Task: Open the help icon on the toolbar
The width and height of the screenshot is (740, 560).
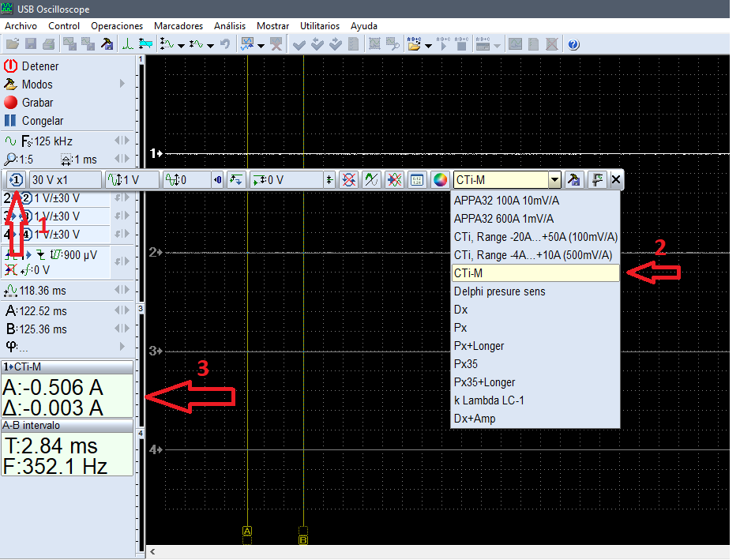Action: pyautogui.click(x=572, y=44)
